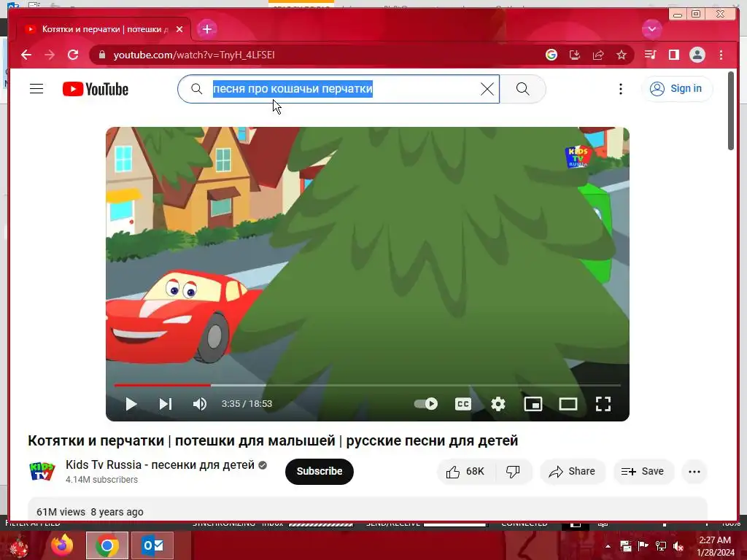Open YouTube settings three-dot menu
The image size is (747, 560).
(620, 89)
